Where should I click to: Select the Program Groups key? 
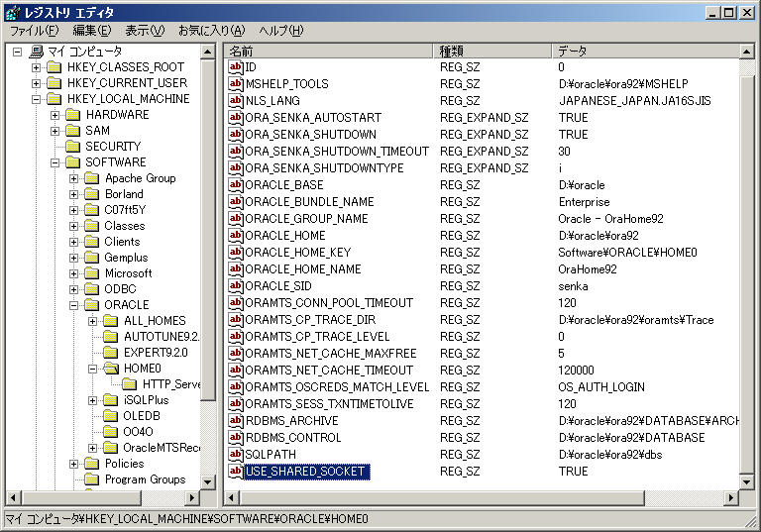tap(145, 479)
